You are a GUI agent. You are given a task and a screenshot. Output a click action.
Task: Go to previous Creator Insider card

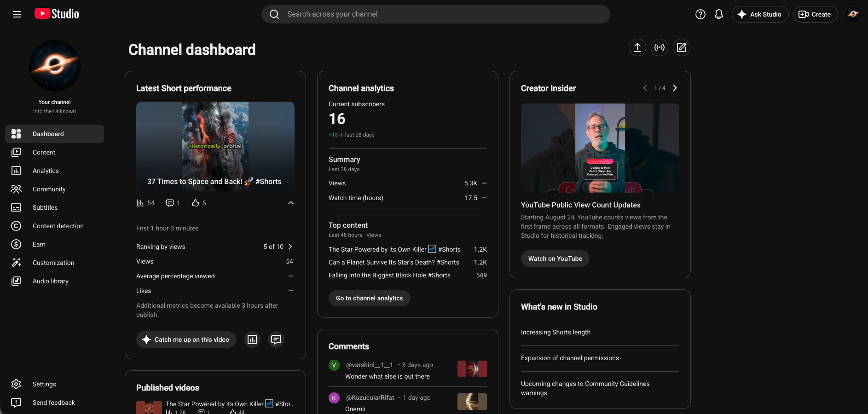(x=645, y=88)
